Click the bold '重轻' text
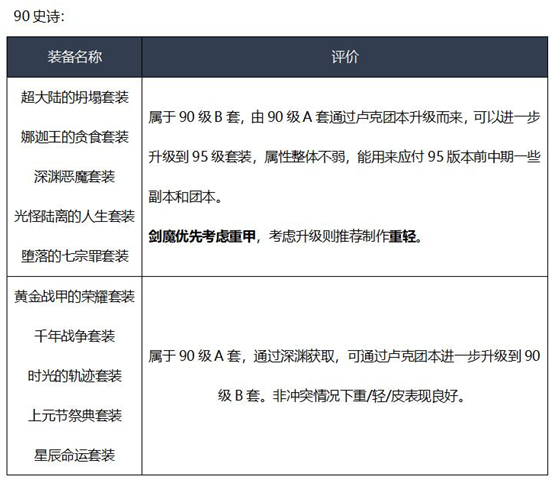Screen dimensions: 557x485 pos(402,236)
